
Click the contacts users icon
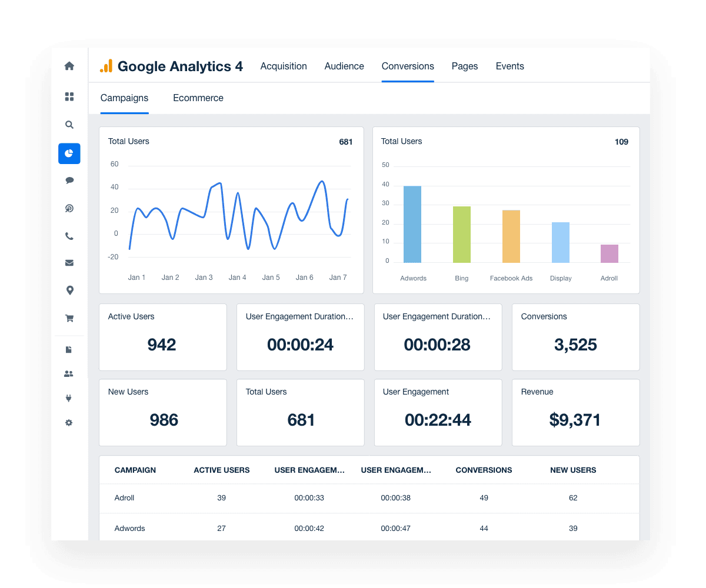(69, 373)
